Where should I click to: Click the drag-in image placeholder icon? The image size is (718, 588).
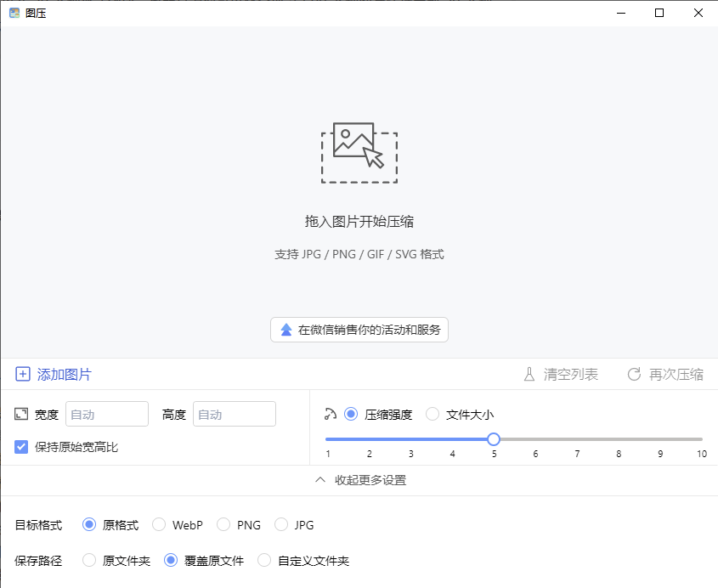pos(359,153)
